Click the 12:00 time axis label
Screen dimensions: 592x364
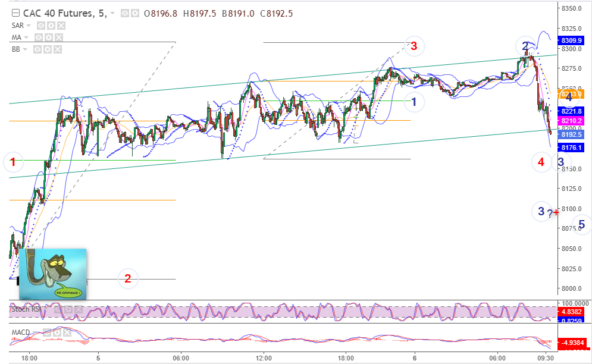(x=264, y=358)
